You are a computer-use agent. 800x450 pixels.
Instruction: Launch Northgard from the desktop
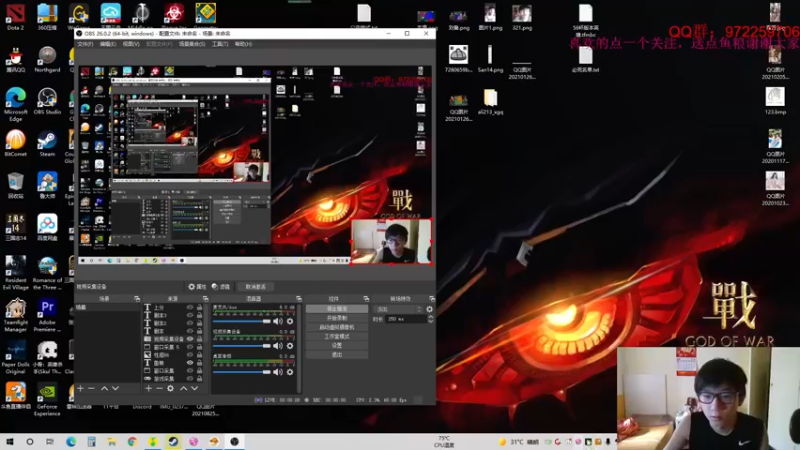click(x=47, y=59)
